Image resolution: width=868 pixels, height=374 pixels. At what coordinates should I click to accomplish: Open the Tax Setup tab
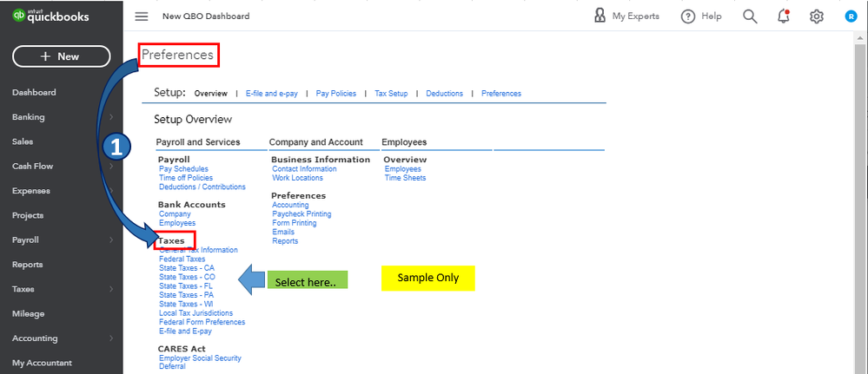(x=391, y=94)
